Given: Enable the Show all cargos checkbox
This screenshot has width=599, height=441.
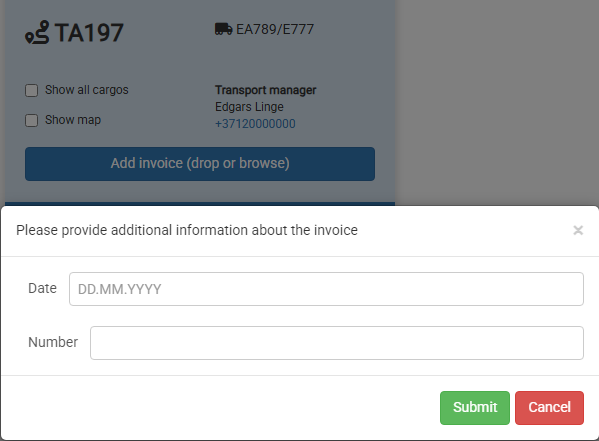Looking at the screenshot, I should pos(31,91).
